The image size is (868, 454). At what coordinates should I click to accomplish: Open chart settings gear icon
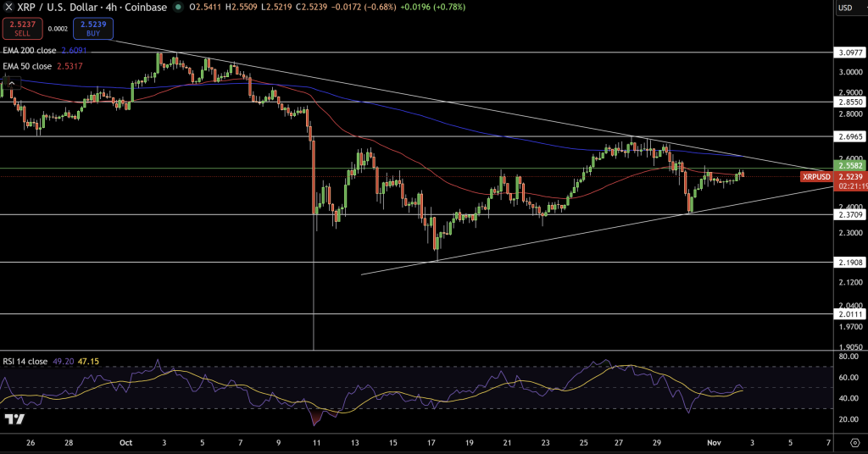[x=855, y=443]
